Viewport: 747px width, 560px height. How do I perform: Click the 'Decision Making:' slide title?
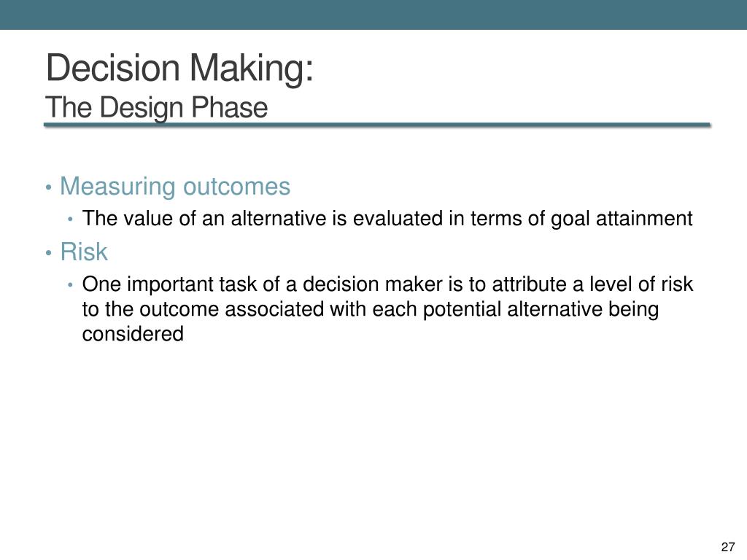[x=179, y=69]
